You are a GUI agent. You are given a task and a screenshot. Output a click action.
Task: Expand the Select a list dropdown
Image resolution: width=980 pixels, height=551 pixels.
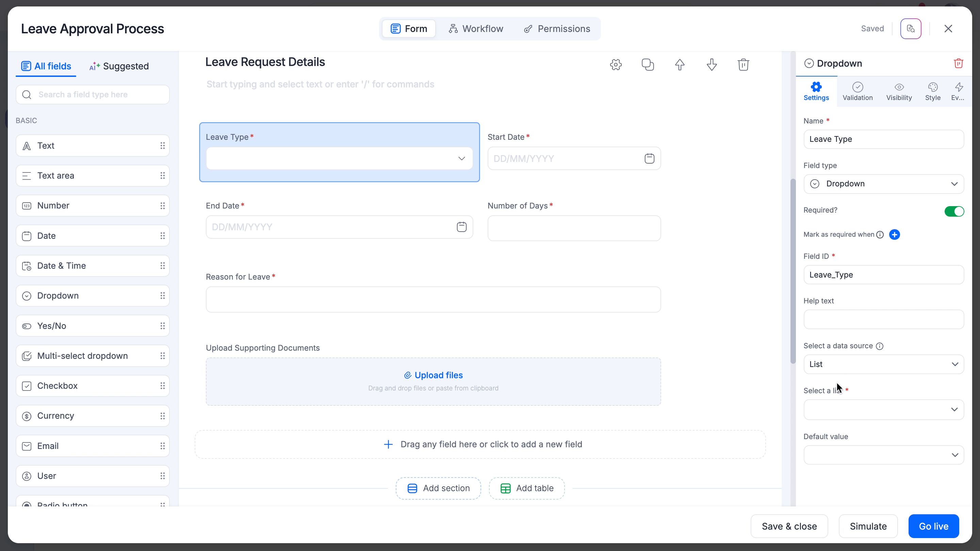point(883,410)
